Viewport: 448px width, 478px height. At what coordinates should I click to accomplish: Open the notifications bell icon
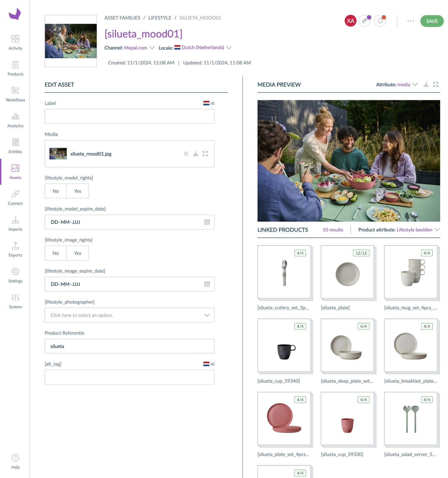(380, 21)
